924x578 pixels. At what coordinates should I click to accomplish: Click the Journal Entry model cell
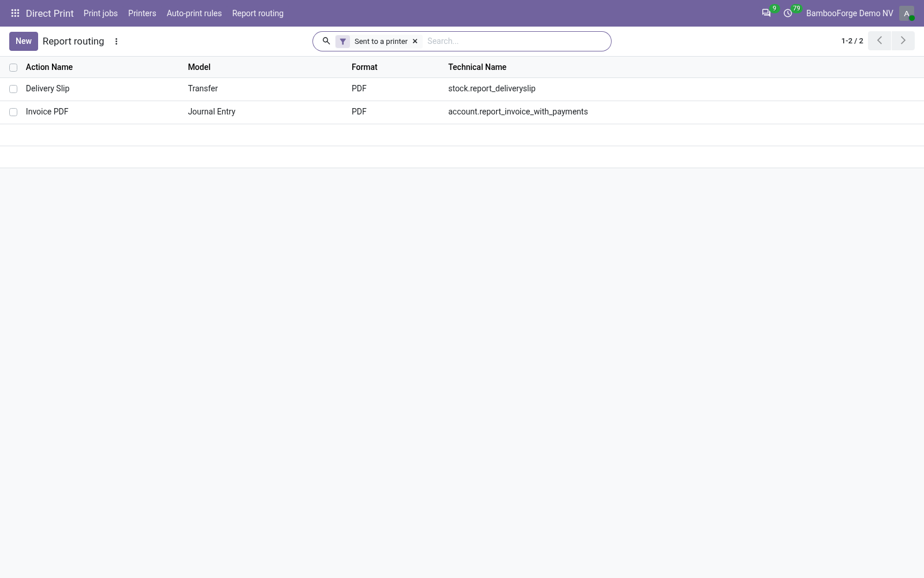point(211,112)
